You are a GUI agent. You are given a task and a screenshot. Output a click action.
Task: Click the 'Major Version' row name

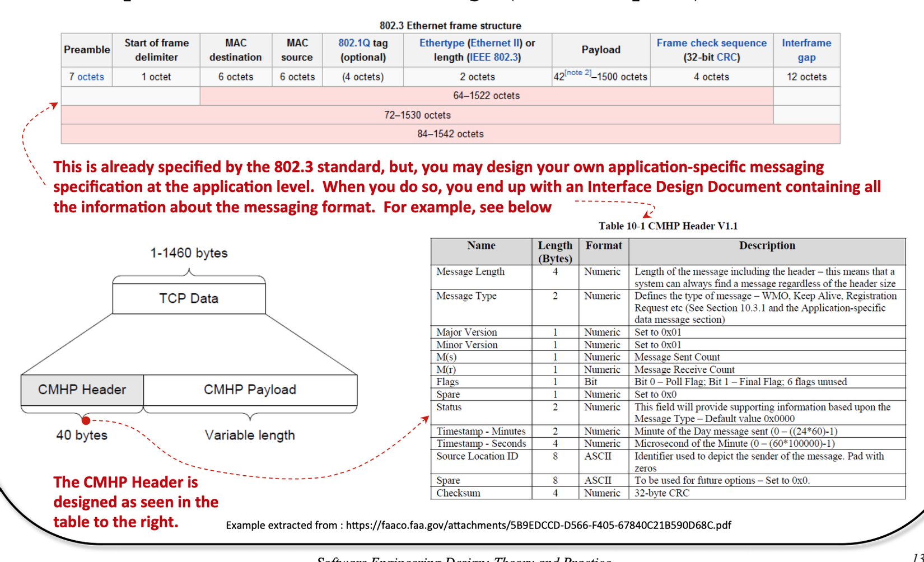click(466, 332)
